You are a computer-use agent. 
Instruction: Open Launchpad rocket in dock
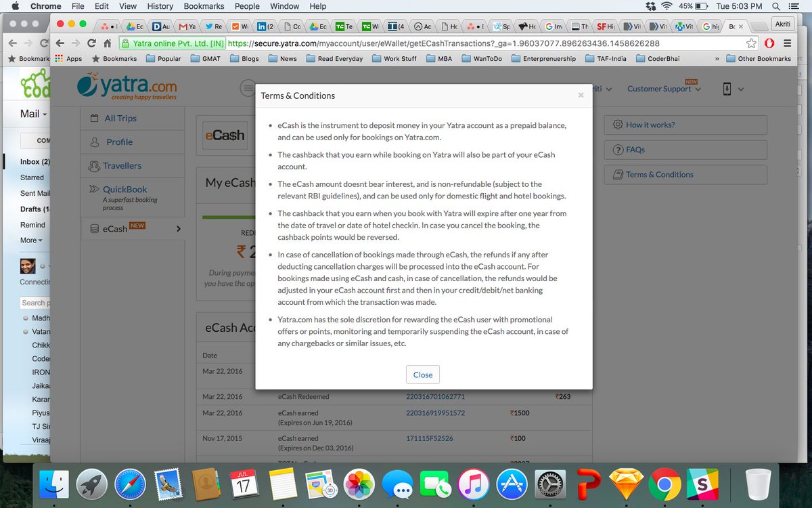tap(93, 484)
